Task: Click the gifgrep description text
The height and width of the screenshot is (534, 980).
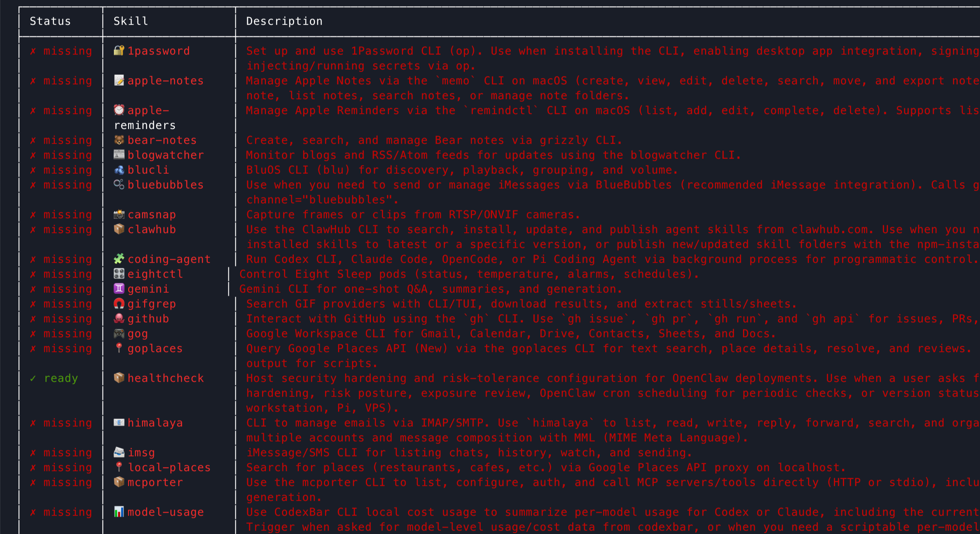Action: [x=521, y=304]
